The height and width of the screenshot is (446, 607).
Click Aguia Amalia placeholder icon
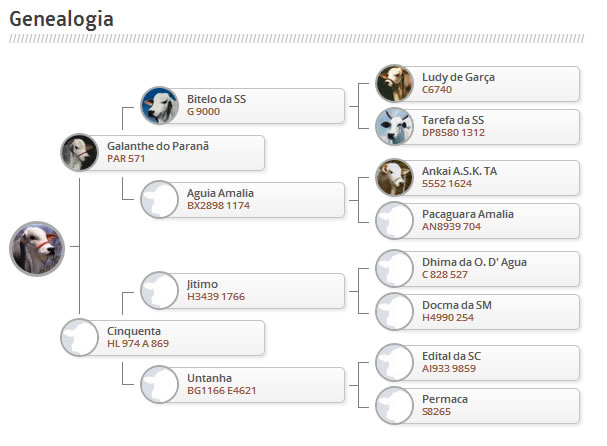(x=159, y=198)
